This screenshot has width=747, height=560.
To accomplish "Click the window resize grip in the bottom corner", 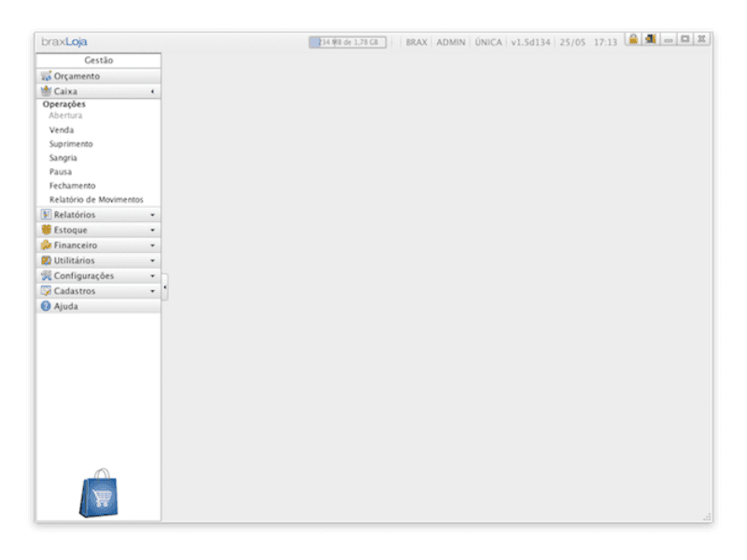I will [707, 516].
